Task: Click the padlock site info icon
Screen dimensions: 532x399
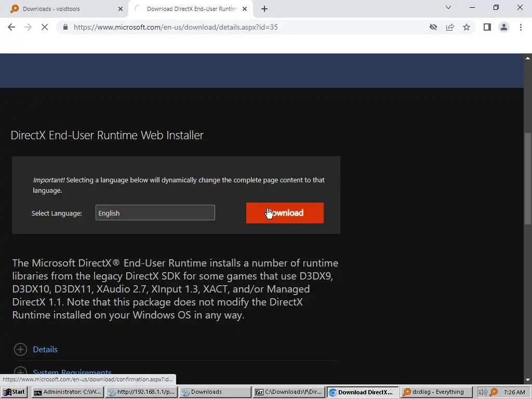Action: click(x=65, y=27)
